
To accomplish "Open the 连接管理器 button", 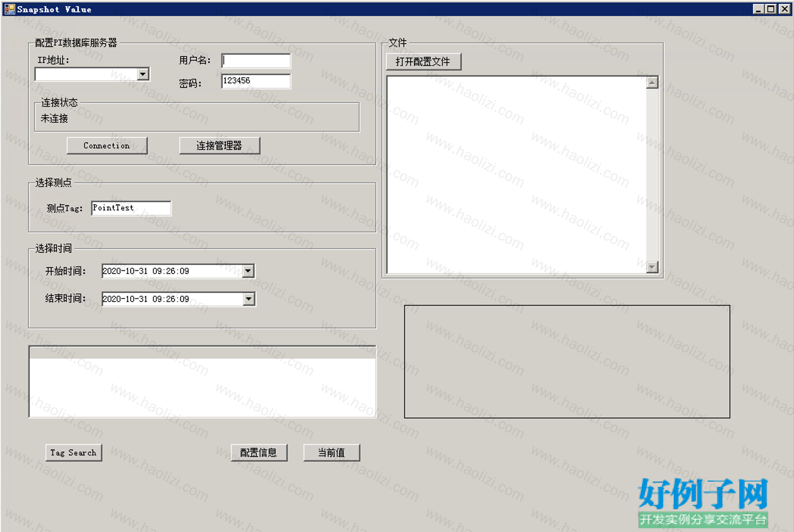I will point(220,146).
